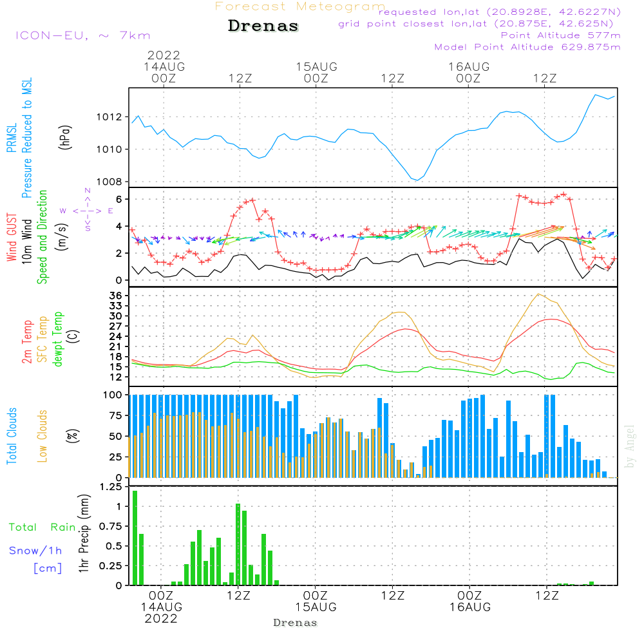Click the '18' temperature tick value
The width and height of the screenshot is (644, 644).
click(115, 357)
